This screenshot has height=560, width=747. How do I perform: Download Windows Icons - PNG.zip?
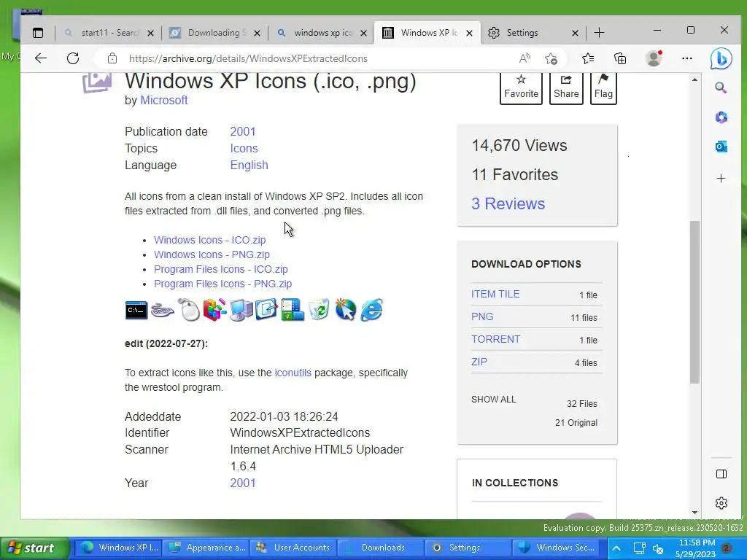pyautogui.click(x=212, y=254)
